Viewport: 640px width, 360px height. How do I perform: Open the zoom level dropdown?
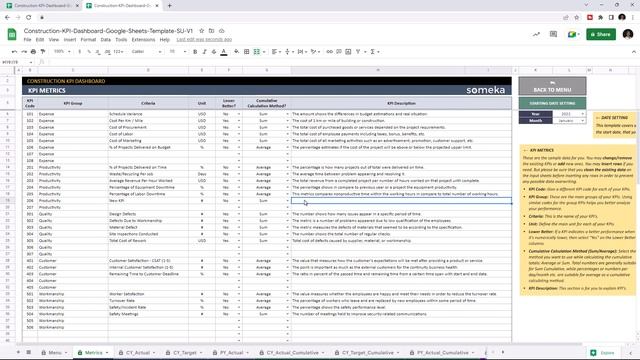pos(62,52)
